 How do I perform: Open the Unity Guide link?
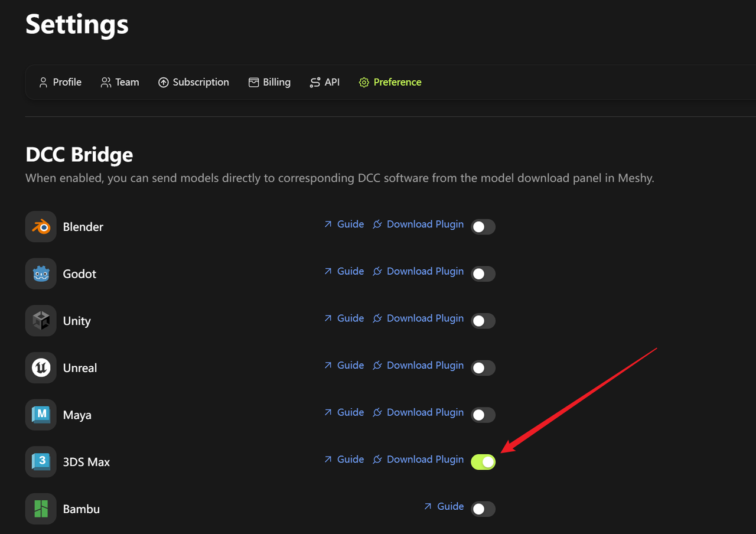point(344,318)
